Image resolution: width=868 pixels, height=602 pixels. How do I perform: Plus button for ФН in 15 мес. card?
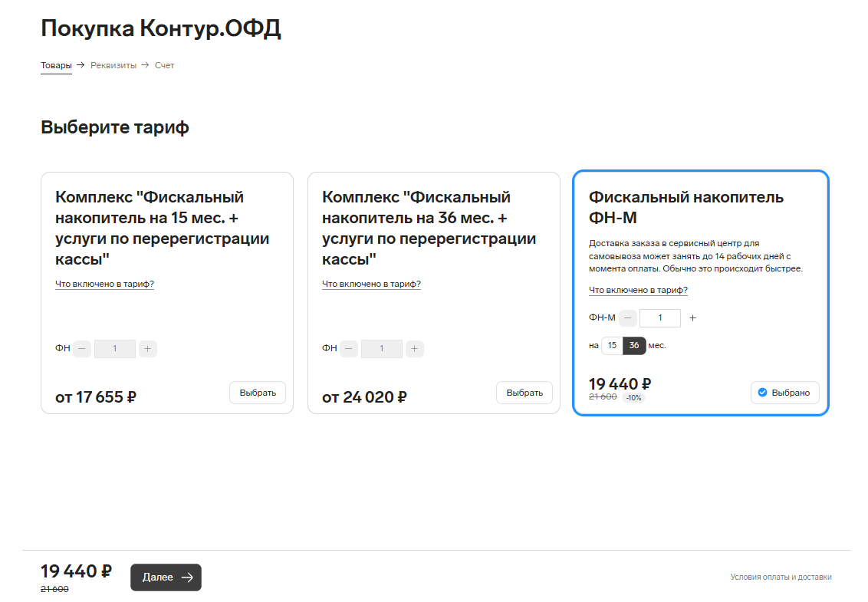point(148,349)
